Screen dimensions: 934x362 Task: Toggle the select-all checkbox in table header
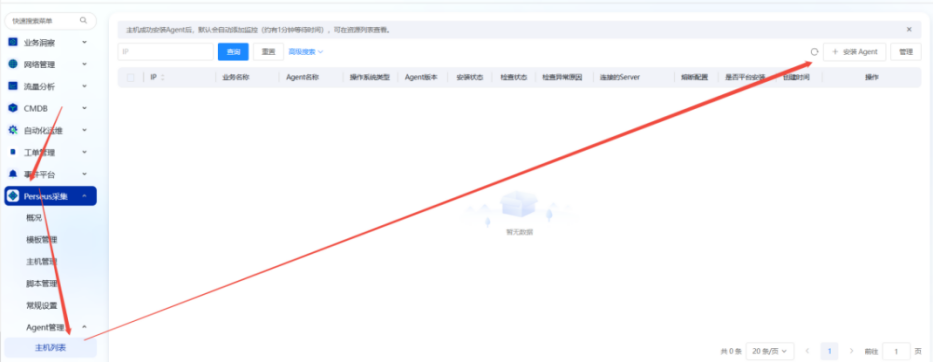[x=130, y=77]
